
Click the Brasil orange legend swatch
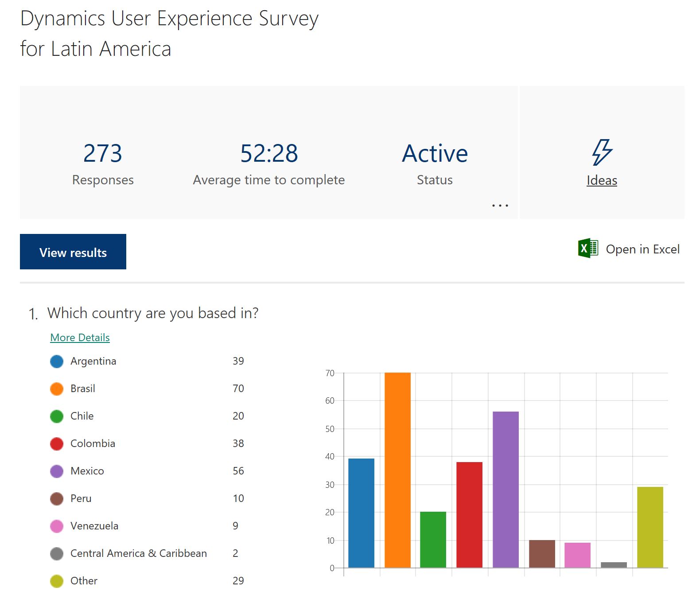point(57,389)
